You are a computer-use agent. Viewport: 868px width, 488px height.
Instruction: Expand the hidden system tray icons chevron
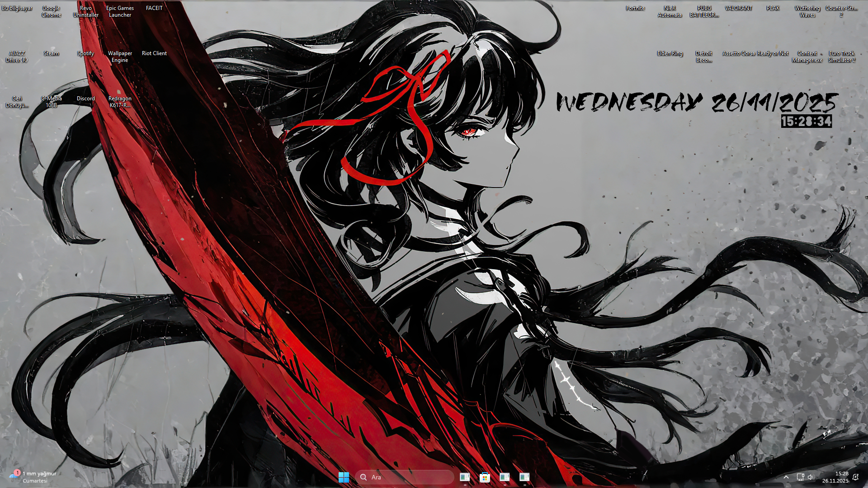coord(786,477)
